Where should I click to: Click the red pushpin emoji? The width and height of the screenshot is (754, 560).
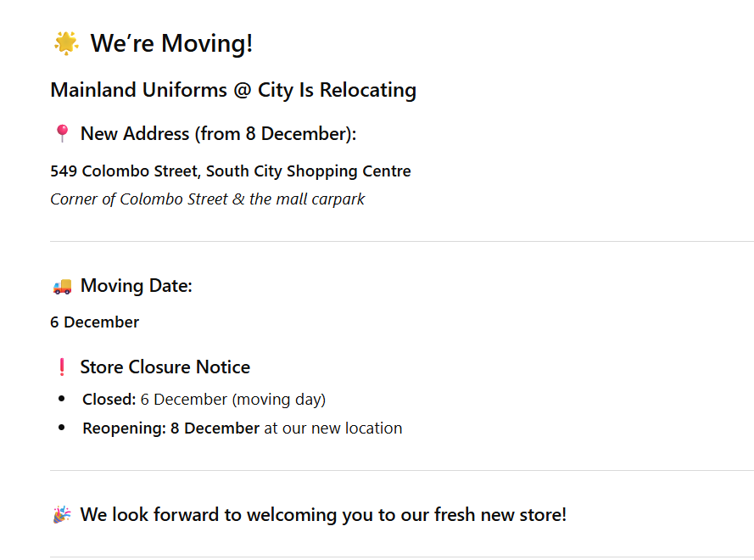click(x=62, y=134)
